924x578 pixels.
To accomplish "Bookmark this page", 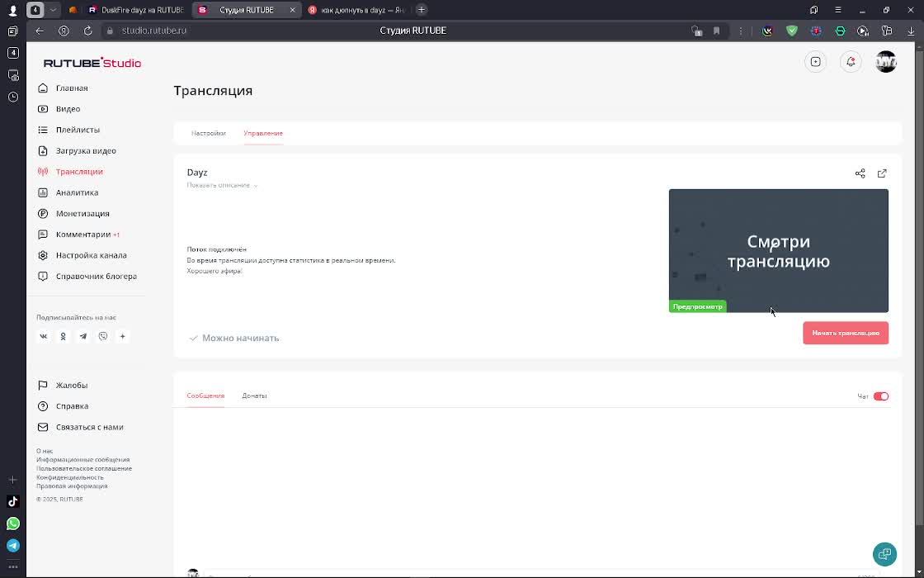I will click(717, 31).
